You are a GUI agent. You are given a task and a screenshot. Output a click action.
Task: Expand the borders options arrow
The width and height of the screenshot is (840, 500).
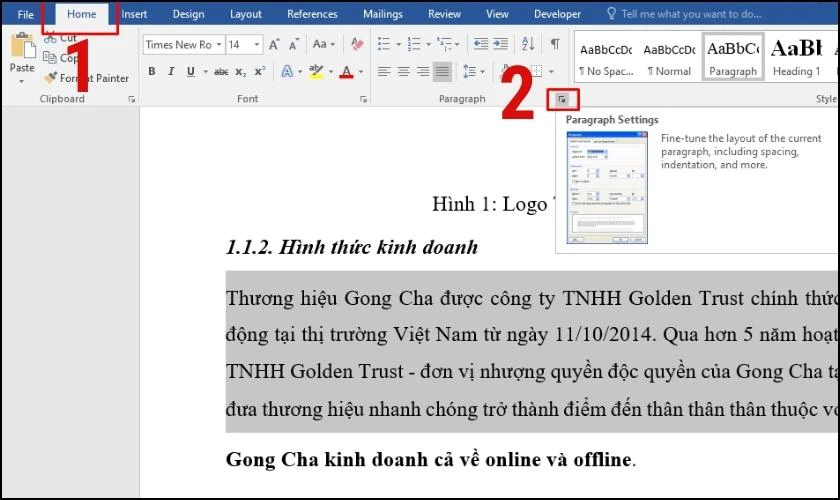[551, 71]
